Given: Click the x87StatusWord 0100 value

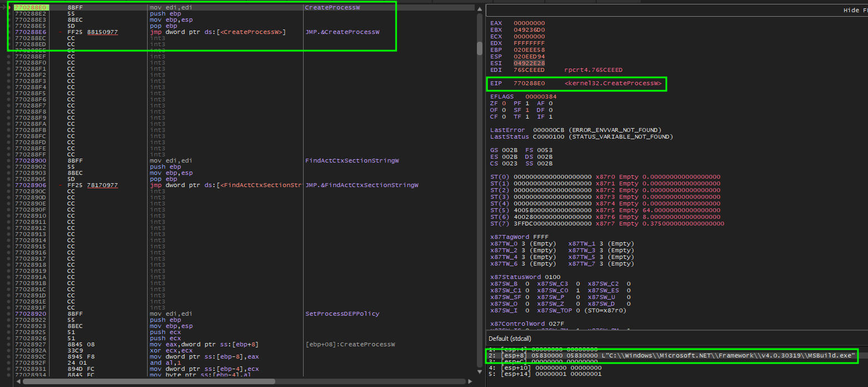Looking at the screenshot, I should point(553,277).
